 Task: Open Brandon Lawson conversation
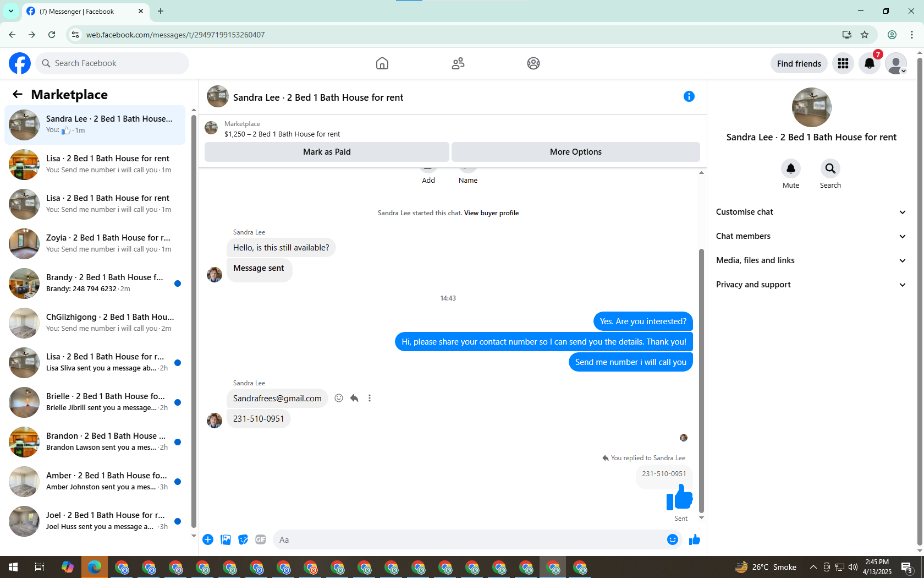click(x=95, y=442)
